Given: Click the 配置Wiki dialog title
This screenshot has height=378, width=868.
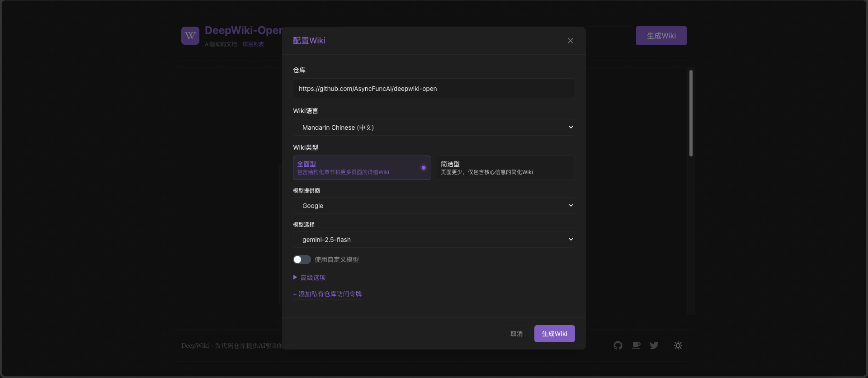Looking at the screenshot, I should tap(309, 41).
